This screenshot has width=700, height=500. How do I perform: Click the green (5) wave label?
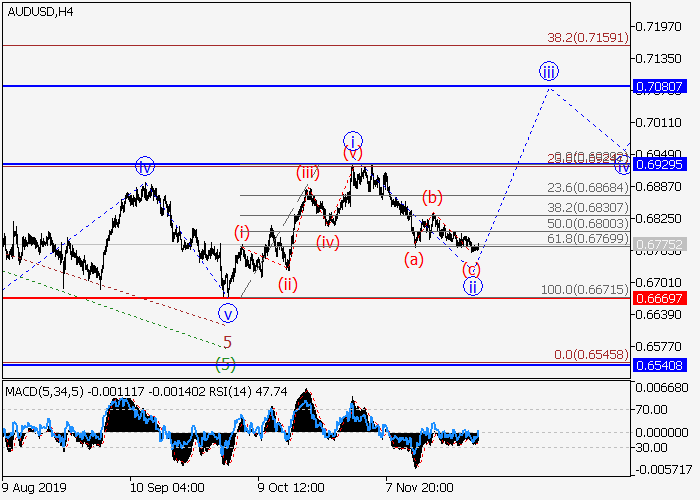(226, 362)
